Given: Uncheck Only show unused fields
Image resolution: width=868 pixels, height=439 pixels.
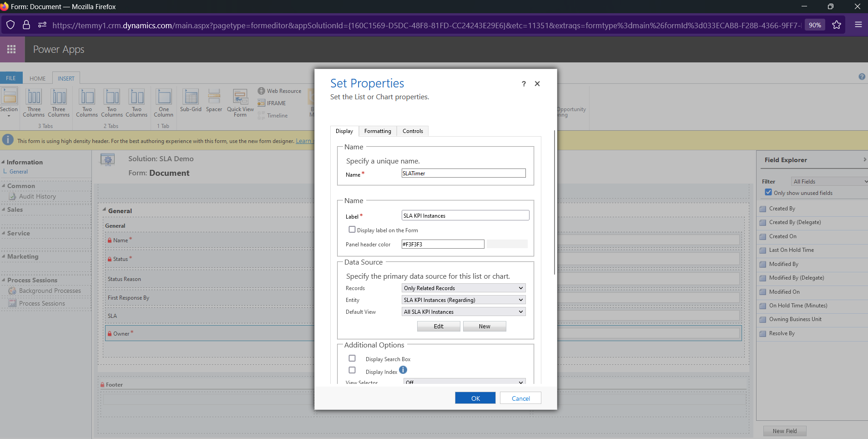Looking at the screenshot, I should point(768,192).
